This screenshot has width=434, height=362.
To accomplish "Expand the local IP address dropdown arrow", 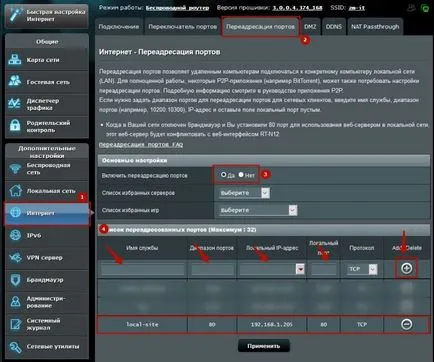I will tap(300, 269).
